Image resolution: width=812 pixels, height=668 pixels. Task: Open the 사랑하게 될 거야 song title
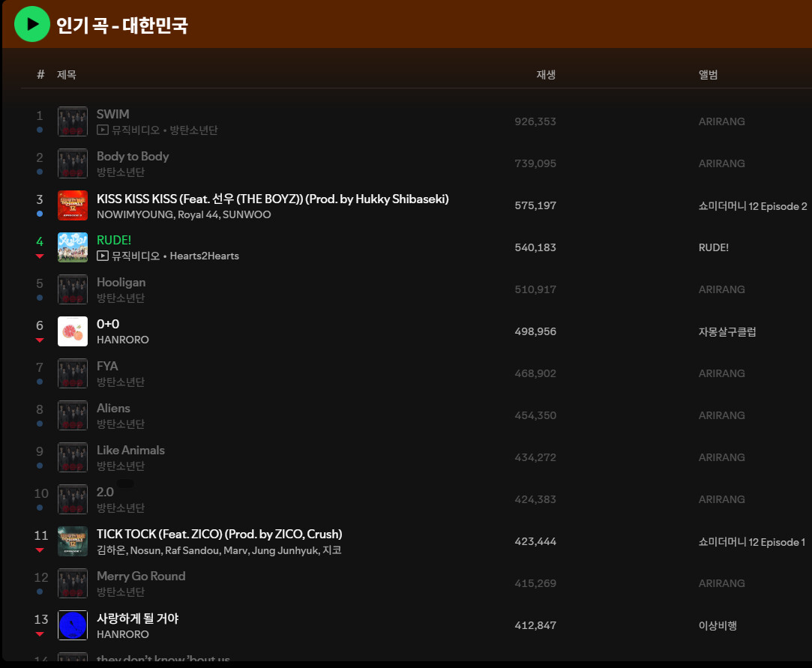tap(138, 619)
